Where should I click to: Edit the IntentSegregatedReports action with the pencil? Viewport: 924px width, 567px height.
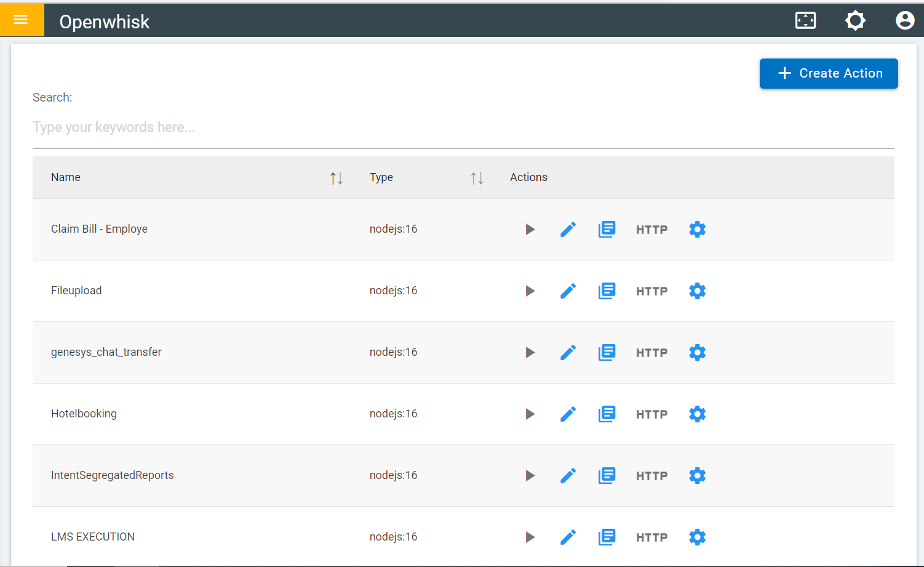[x=568, y=476]
